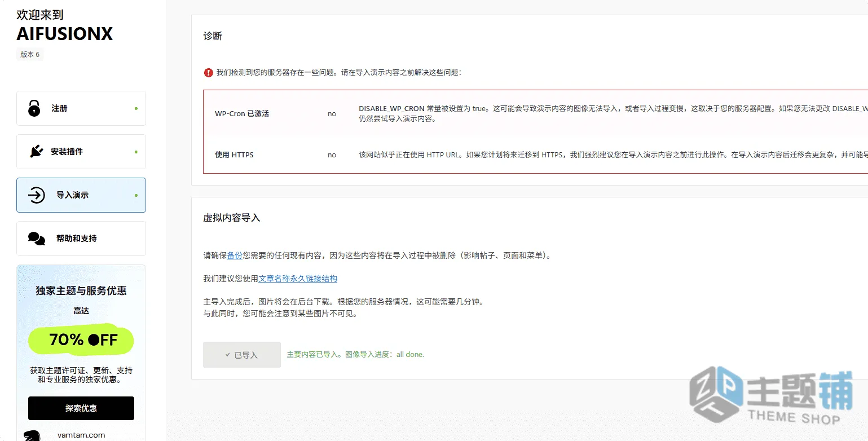868x441 pixels.
Task: Open the 文章名称永久链接结构 link
Action: 298,279
